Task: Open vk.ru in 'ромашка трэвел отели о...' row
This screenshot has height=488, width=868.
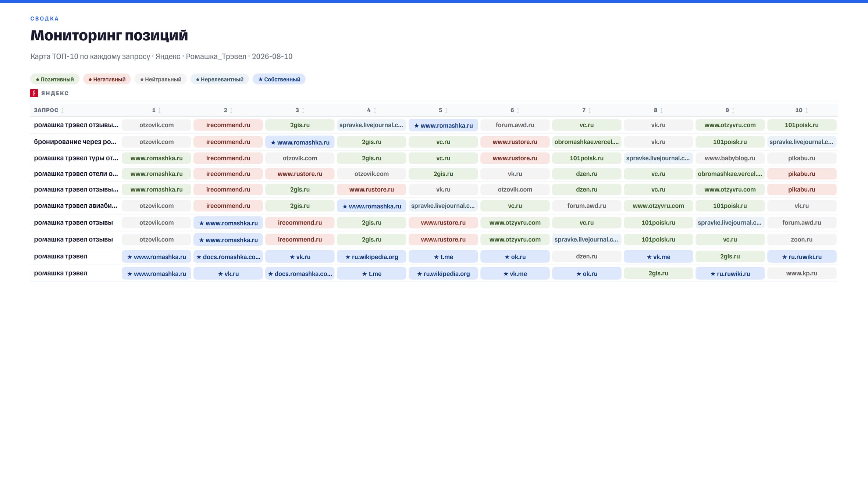Action: pyautogui.click(x=515, y=174)
